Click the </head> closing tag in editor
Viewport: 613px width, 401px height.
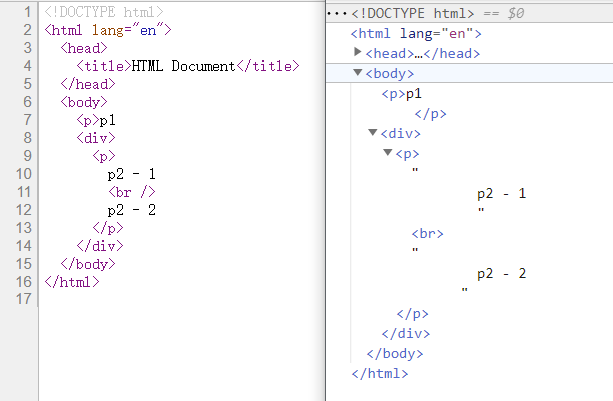pyautogui.click(x=88, y=84)
